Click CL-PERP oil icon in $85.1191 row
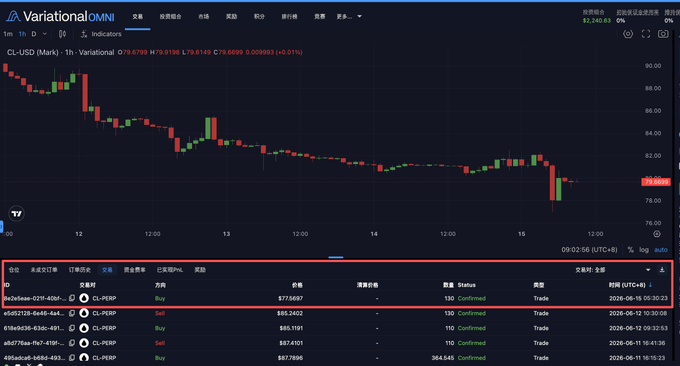 (84, 328)
